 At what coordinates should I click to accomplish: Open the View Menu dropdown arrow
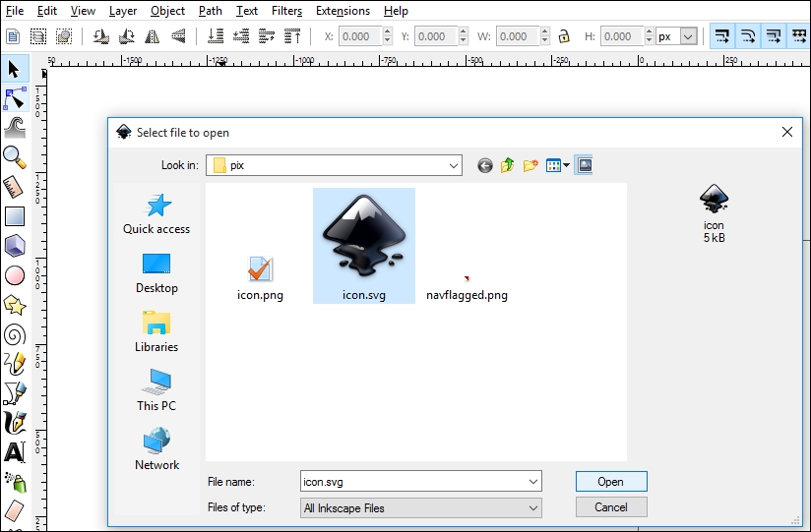pos(566,165)
